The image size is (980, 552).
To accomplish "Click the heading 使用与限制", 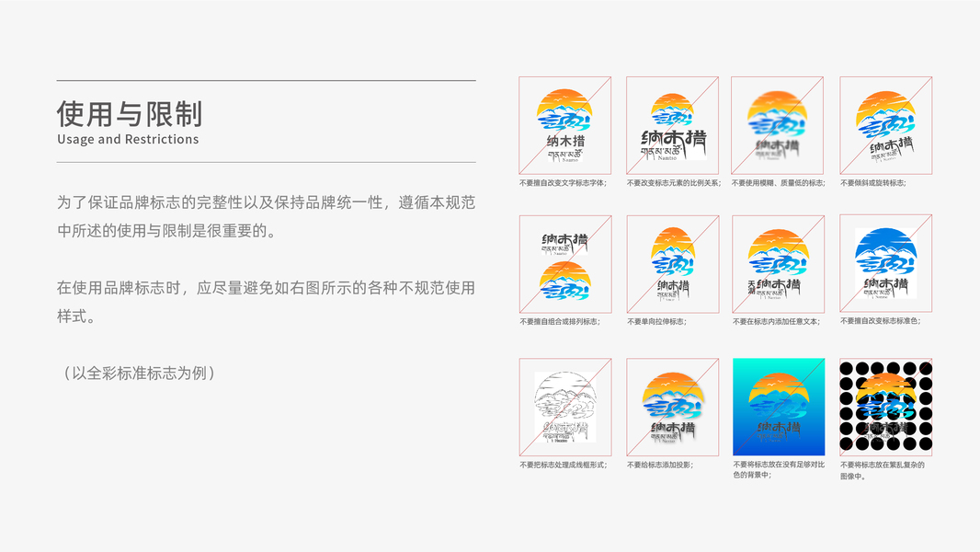I will click(x=130, y=114).
